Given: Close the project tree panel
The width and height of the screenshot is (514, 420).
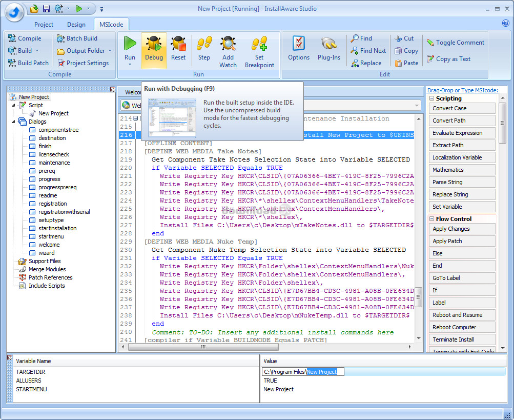Looking at the screenshot, I should pos(113,89).
